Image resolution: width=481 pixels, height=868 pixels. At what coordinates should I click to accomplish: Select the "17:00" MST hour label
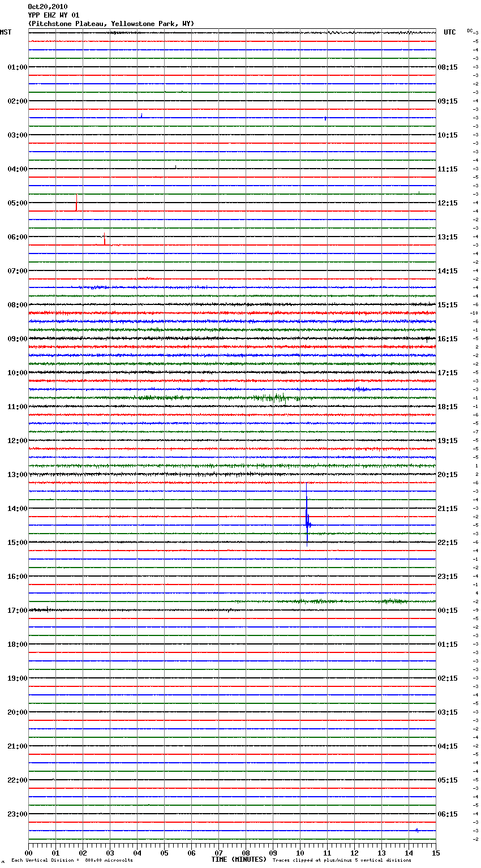coord(18,611)
